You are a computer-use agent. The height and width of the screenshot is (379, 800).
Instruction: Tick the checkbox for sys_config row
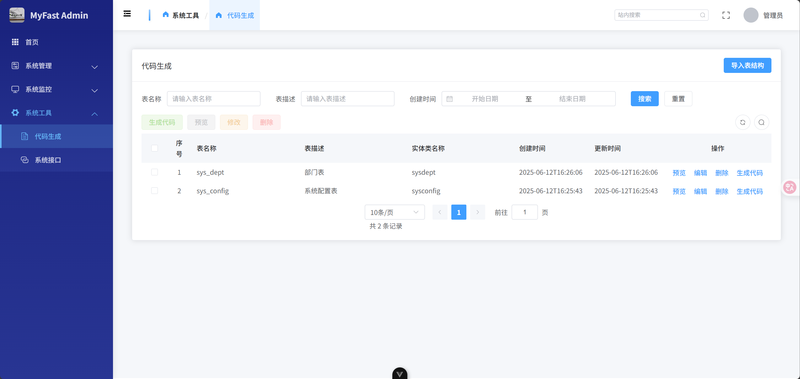pos(155,191)
